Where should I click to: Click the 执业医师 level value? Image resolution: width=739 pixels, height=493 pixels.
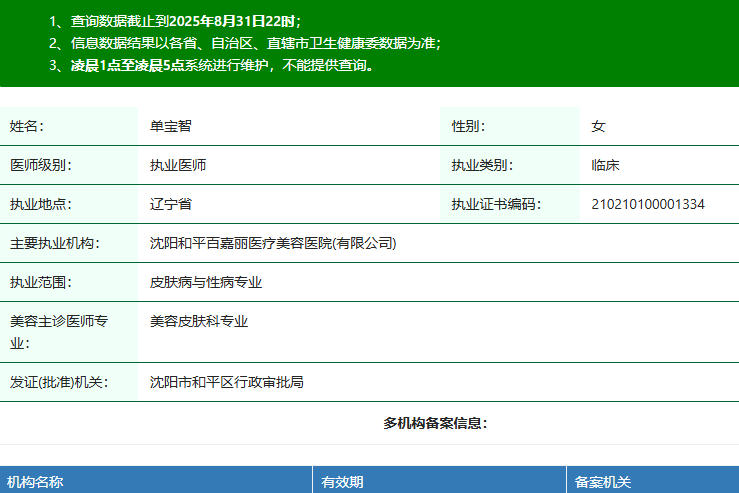tap(178, 165)
